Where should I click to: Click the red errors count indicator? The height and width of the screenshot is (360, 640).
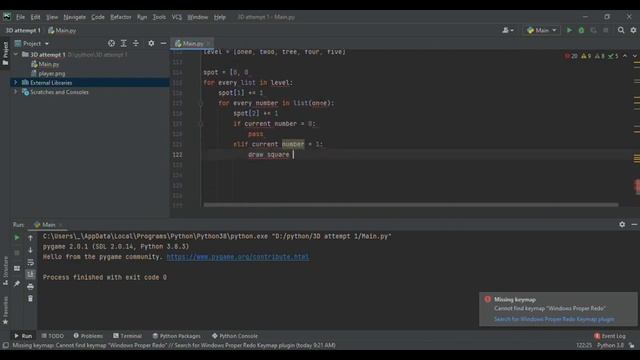click(x=571, y=56)
